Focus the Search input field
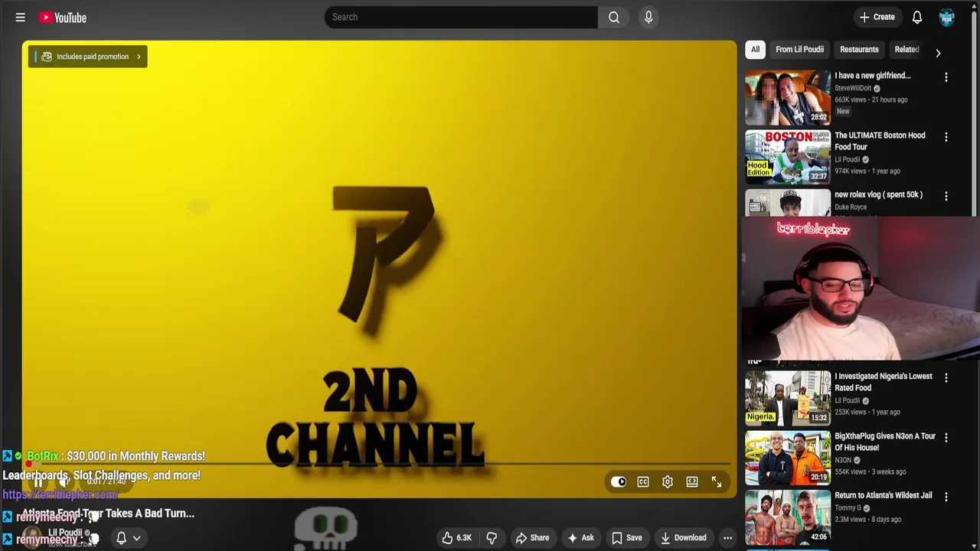This screenshot has height=551, width=980. click(461, 17)
